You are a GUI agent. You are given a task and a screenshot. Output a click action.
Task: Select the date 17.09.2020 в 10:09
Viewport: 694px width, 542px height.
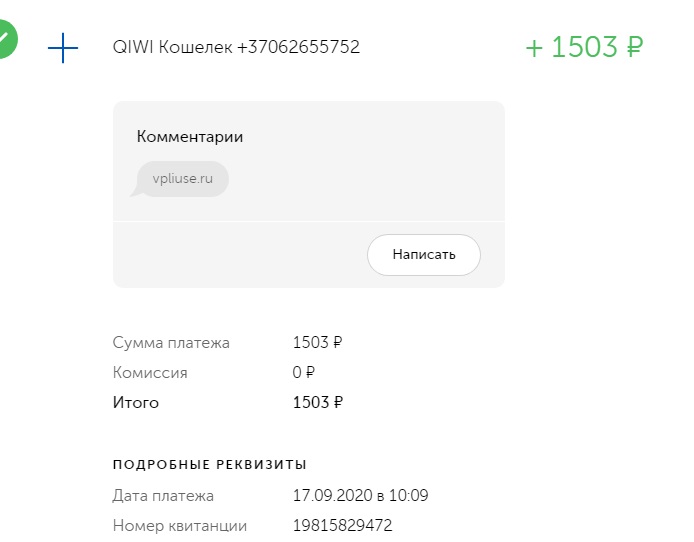(x=360, y=496)
